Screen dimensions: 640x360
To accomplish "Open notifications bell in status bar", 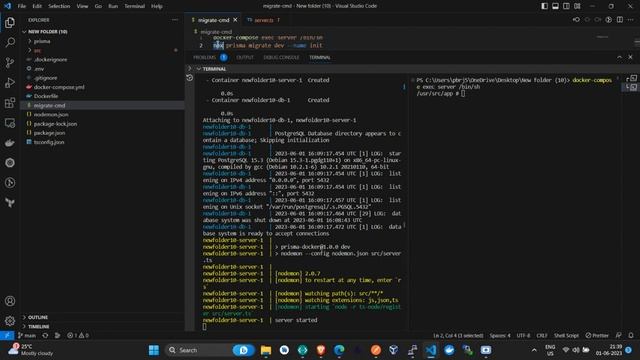I will pos(631,336).
